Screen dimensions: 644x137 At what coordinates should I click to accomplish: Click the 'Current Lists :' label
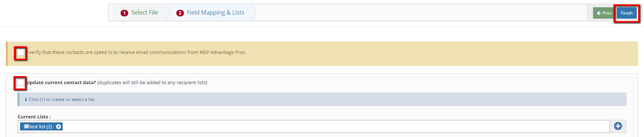pyautogui.click(x=34, y=117)
